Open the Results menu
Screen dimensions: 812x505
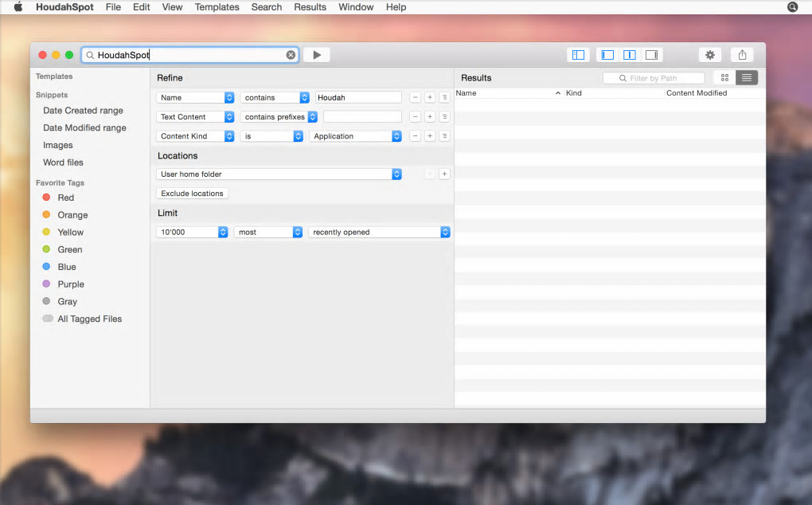click(x=310, y=6)
